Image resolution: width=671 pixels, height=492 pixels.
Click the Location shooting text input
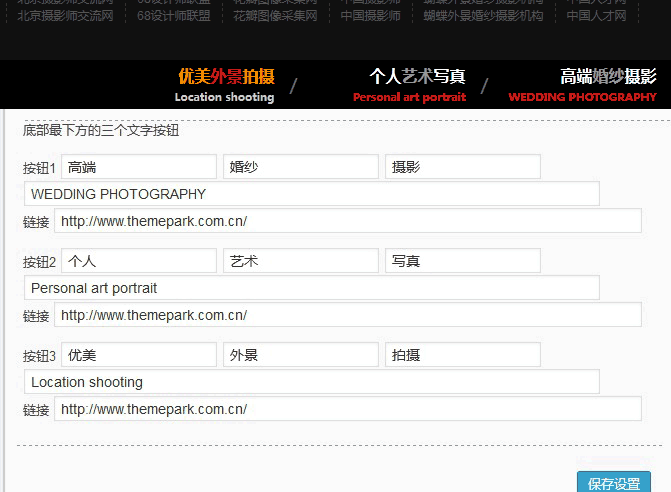311,382
